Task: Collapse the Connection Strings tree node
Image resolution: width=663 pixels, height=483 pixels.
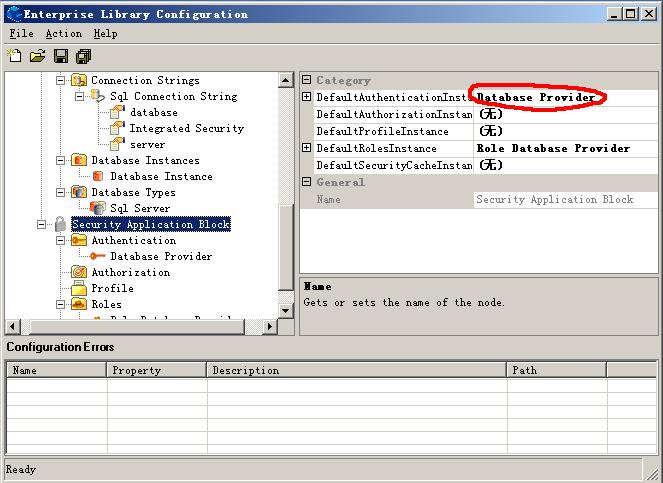Action: click(61, 80)
